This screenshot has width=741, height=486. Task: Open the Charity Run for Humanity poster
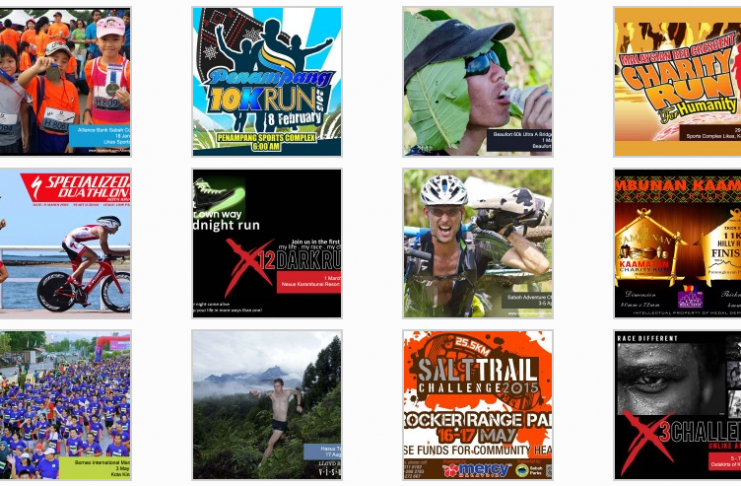677,81
